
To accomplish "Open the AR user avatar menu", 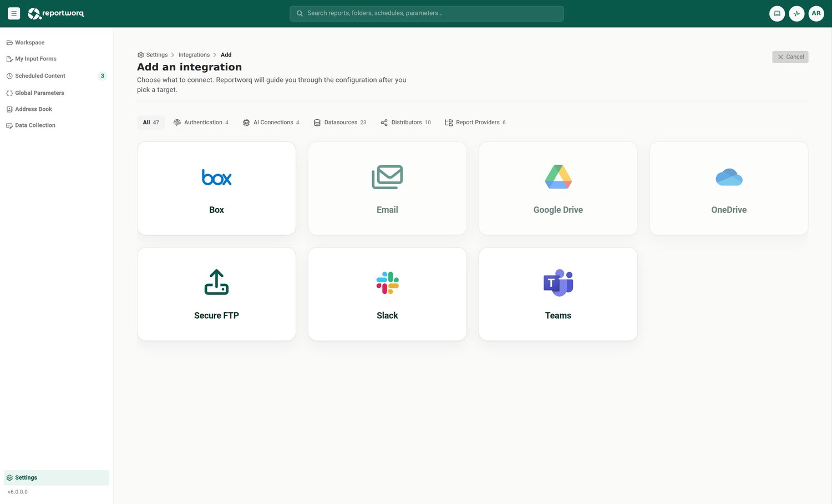I will [x=816, y=13].
